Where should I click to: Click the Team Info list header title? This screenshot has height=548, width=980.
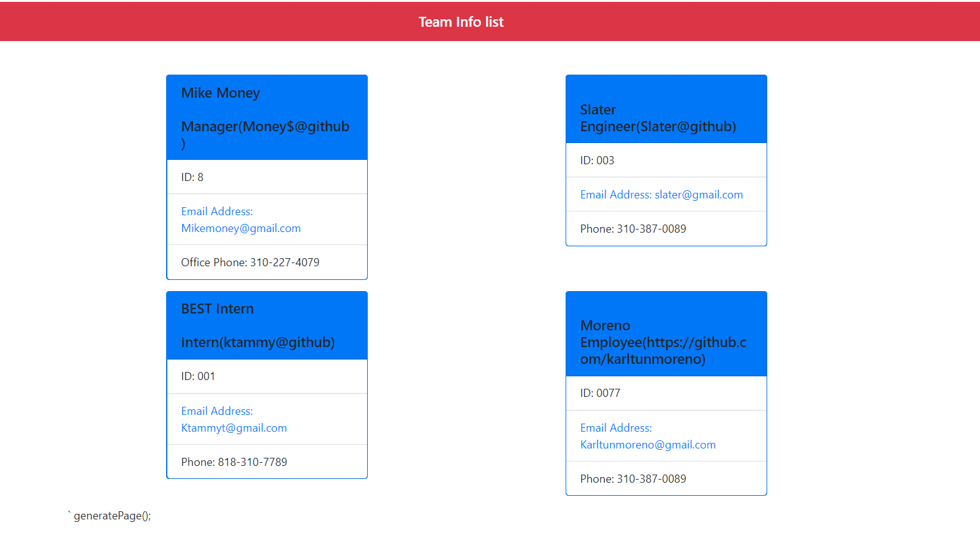[461, 22]
